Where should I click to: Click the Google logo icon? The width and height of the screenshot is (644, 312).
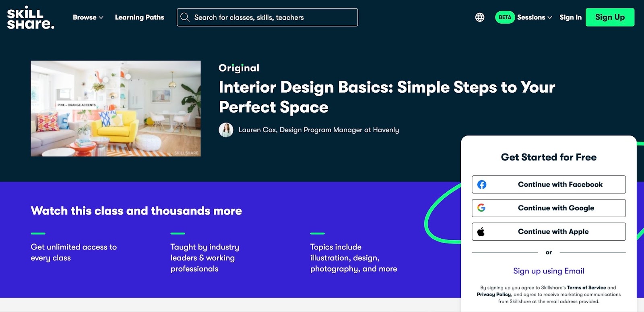pos(481,208)
